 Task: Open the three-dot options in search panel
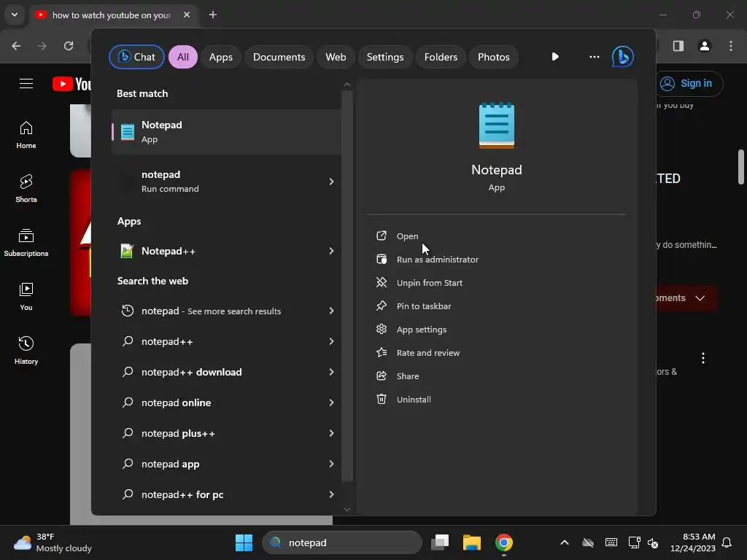(594, 57)
